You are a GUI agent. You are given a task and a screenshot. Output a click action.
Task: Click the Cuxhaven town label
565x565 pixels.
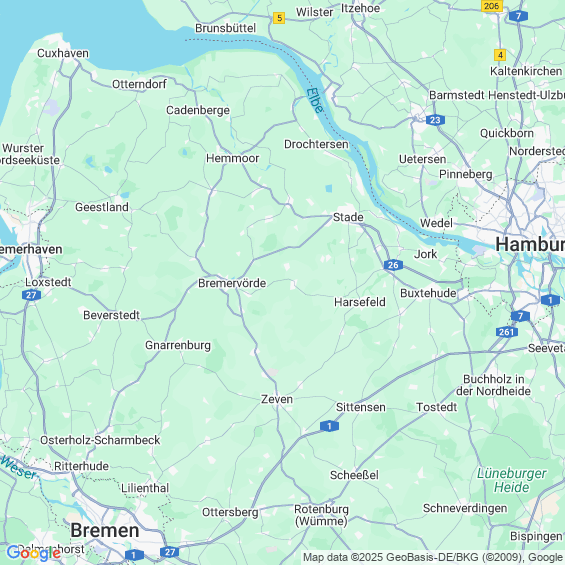pos(63,53)
